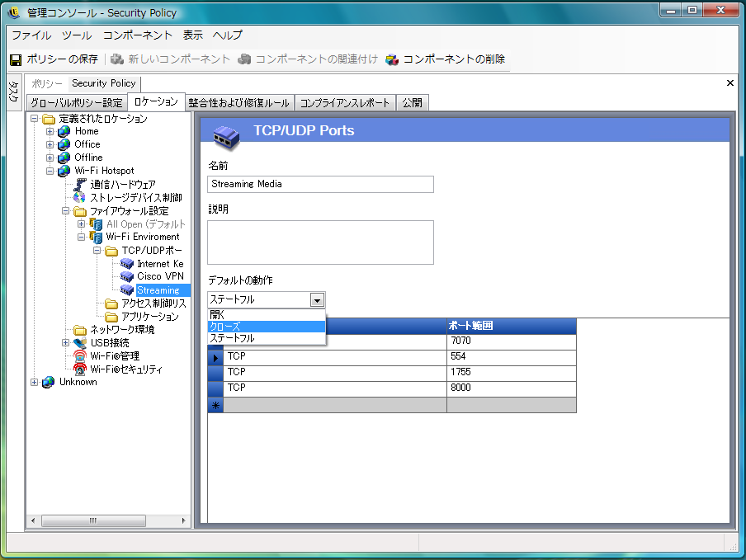The width and height of the screenshot is (746, 560).
Task: Expand the Offline location node
Action: tap(50, 158)
